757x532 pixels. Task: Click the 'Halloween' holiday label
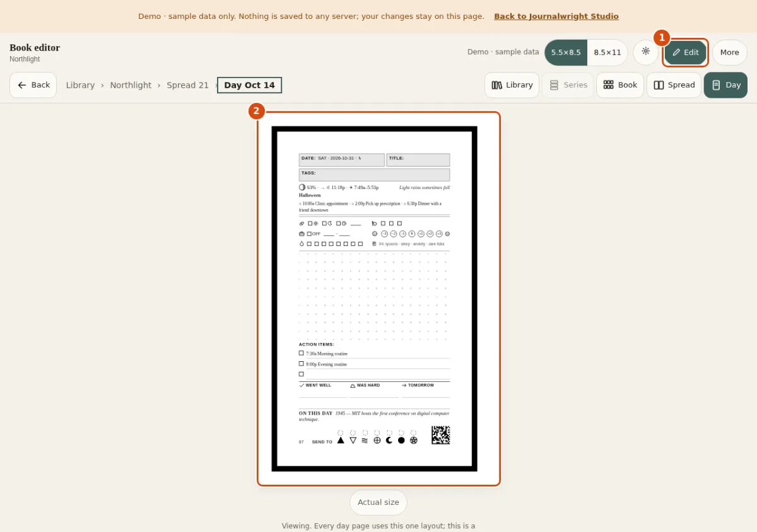(x=310, y=195)
